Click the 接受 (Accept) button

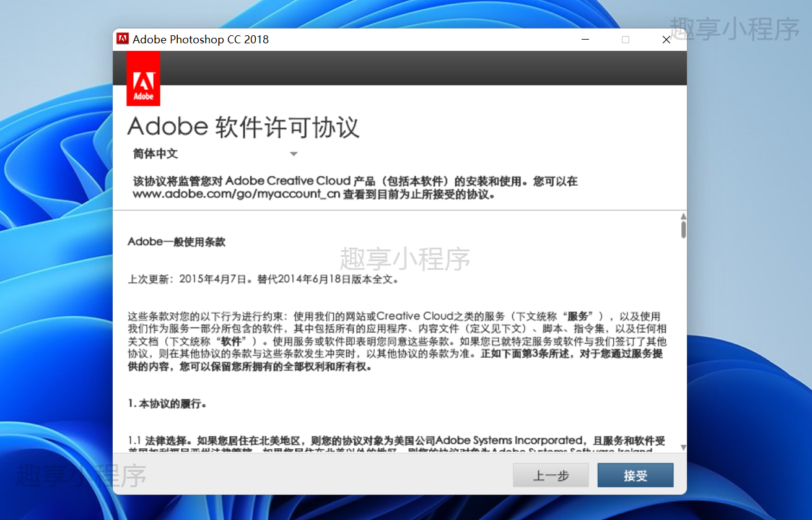pyautogui.click(x=635, y=475)
